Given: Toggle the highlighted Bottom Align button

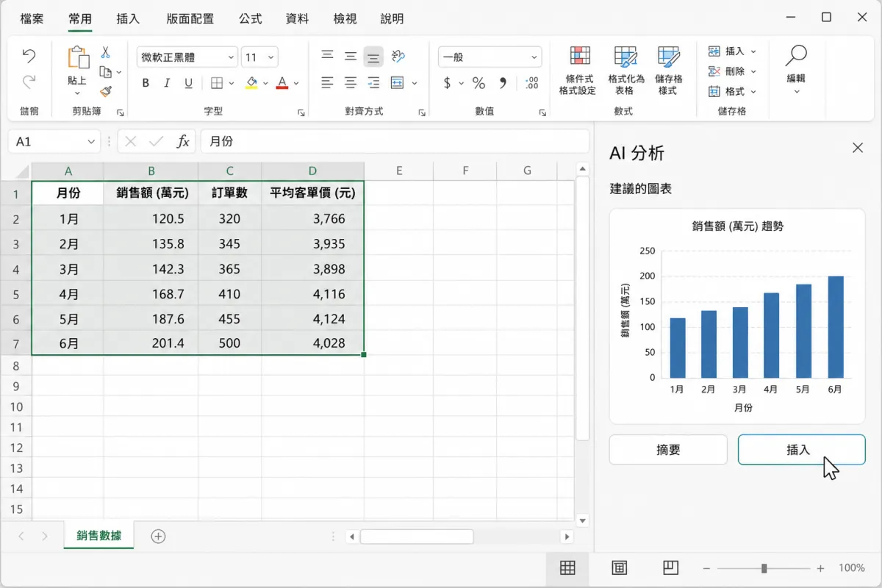Looking at the screenshot, I should tap(373, 57).
